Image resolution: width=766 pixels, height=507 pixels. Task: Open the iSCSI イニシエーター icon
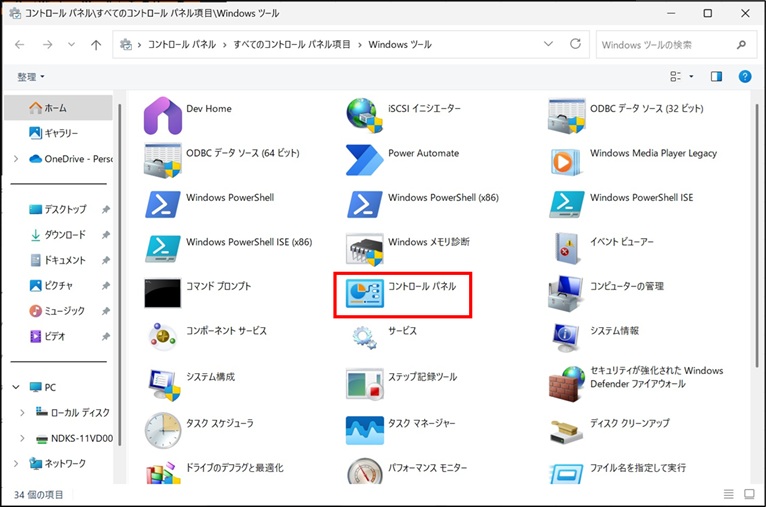[365, 116]
